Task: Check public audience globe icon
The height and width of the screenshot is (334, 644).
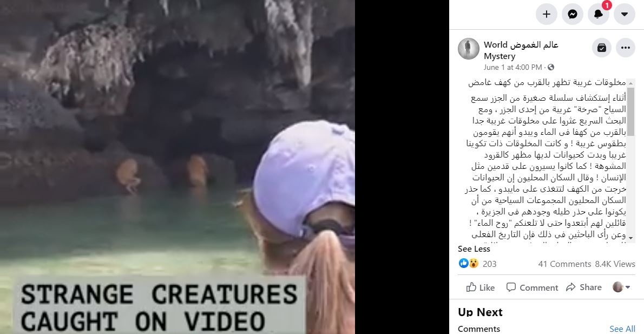Action: pyautogui.click(x=551, y=67)
